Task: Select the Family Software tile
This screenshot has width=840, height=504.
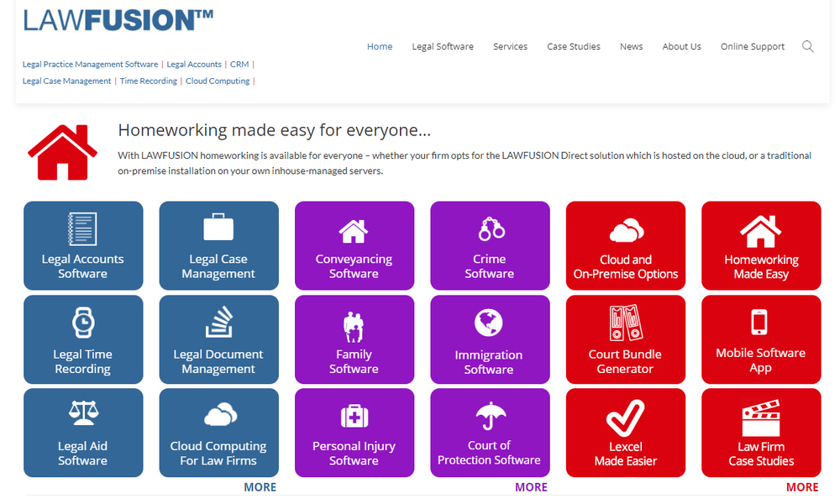Action: (354, 339)
